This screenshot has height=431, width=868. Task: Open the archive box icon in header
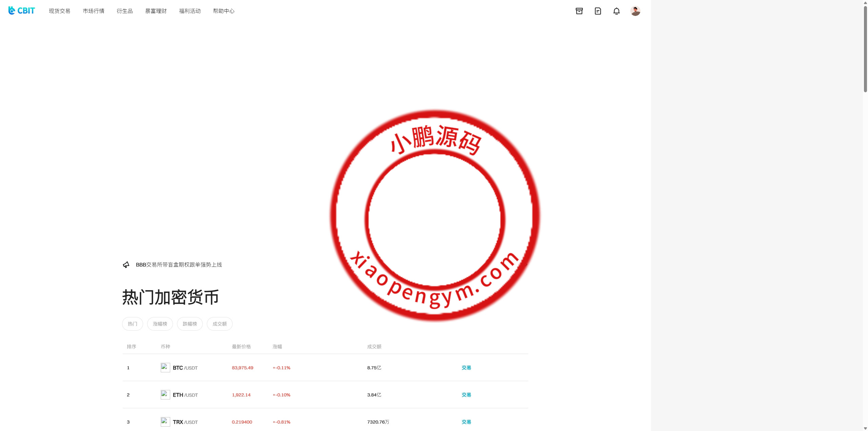(579, 11)
